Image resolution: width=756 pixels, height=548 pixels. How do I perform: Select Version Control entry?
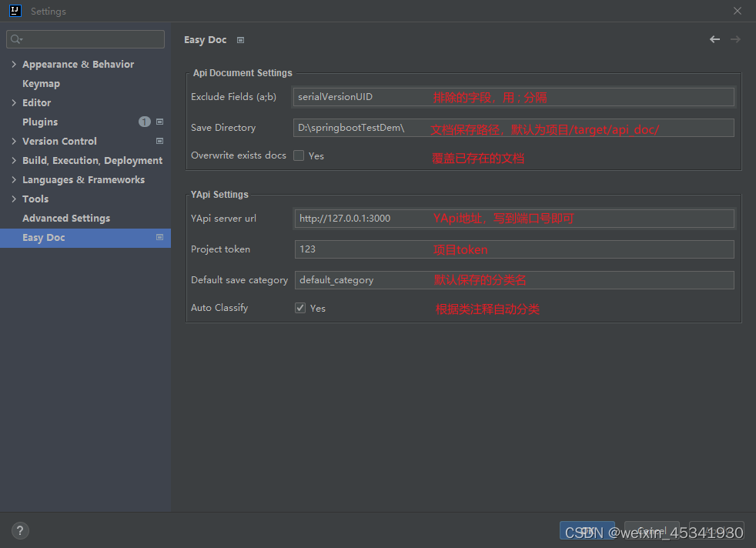pyautogui.click(x=59, y=141)
